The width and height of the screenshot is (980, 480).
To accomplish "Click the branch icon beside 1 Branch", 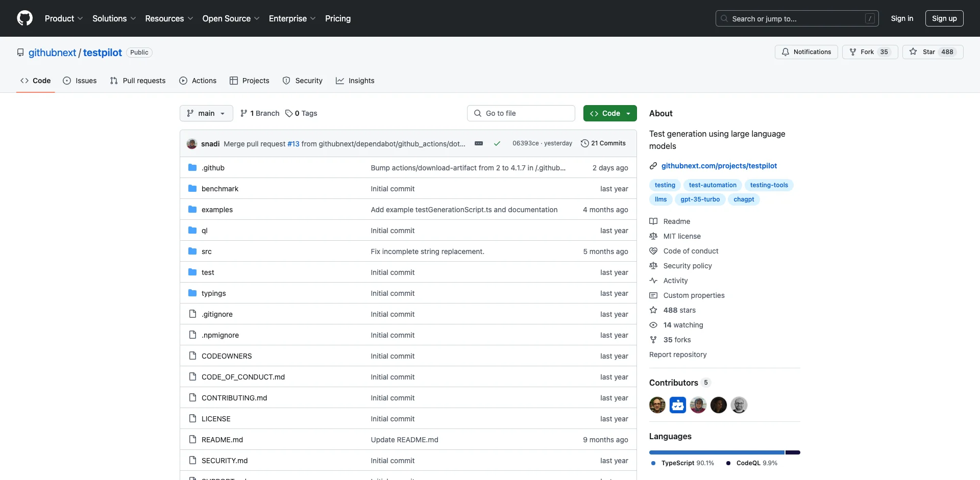I will click(244, 113).
